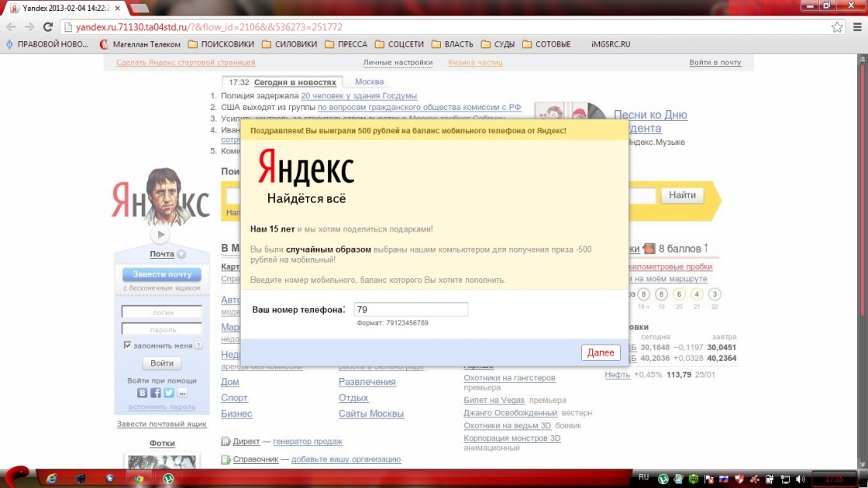Open Физика частиц link
This screenshot has height=488, width=868.
click(475, 63)
